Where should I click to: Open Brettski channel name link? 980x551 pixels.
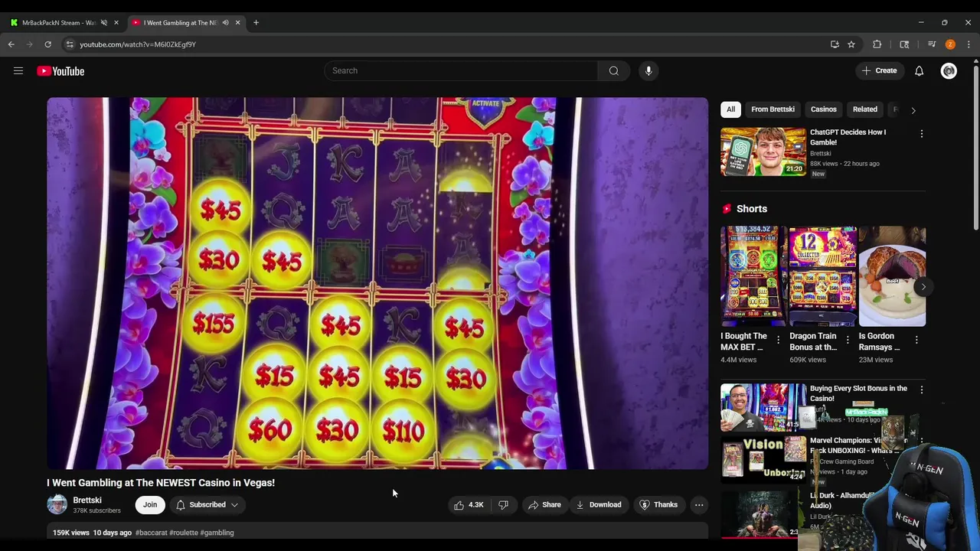click(x=87, y=500)
